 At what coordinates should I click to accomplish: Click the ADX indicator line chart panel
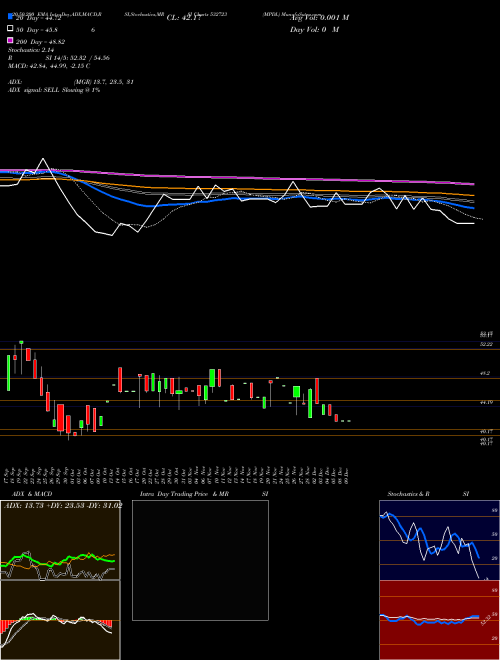pos(60,540)
